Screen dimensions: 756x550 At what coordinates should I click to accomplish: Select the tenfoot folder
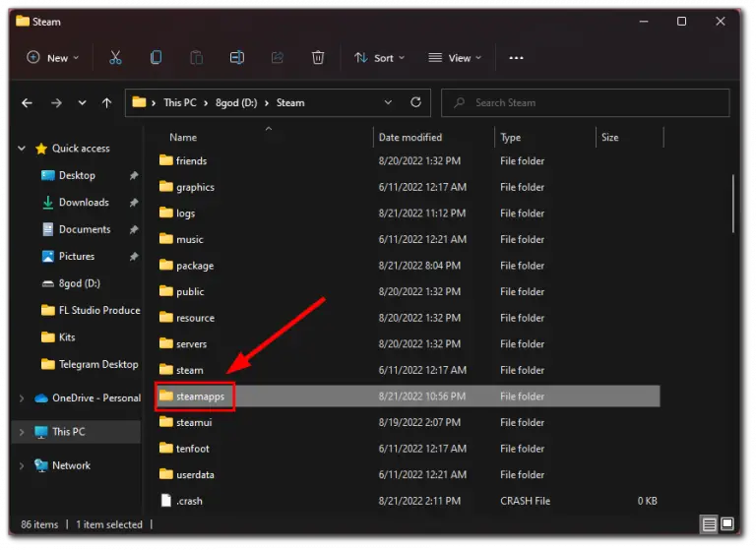(184, 449)
